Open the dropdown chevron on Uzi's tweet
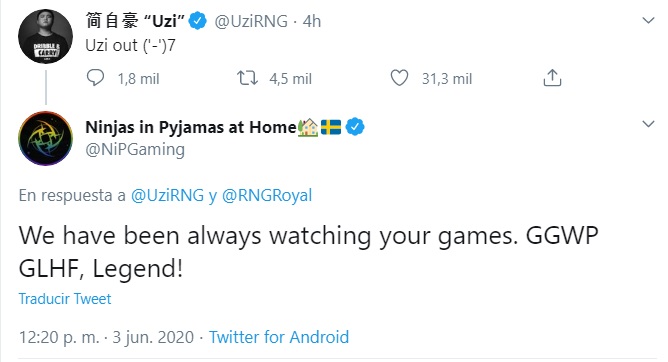Screen dimensions: 668x362 [x=648, y=20]
